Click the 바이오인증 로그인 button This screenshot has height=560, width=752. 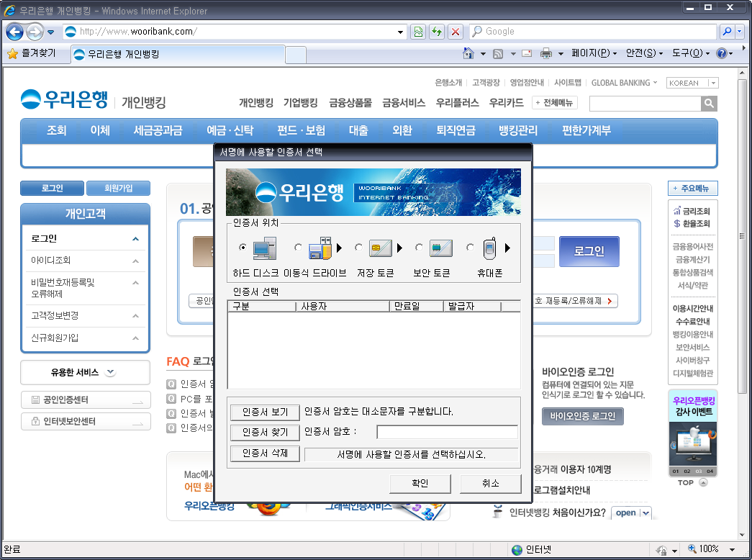[x=582, y=416]
